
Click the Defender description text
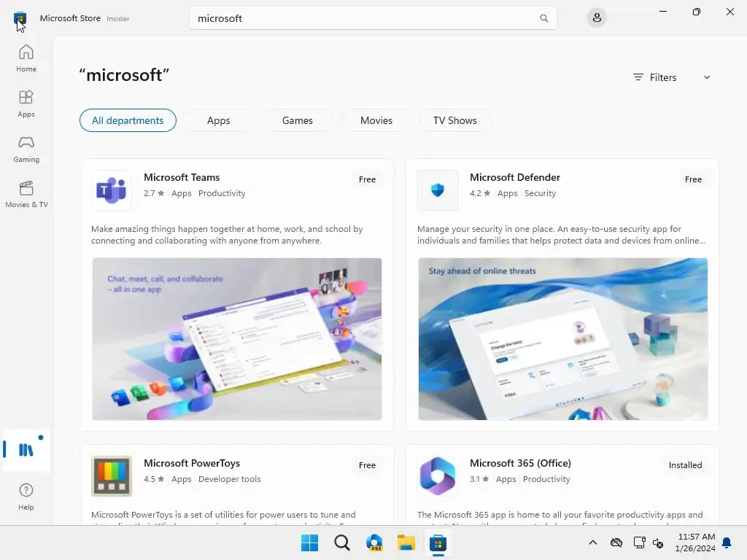[561, 235]
